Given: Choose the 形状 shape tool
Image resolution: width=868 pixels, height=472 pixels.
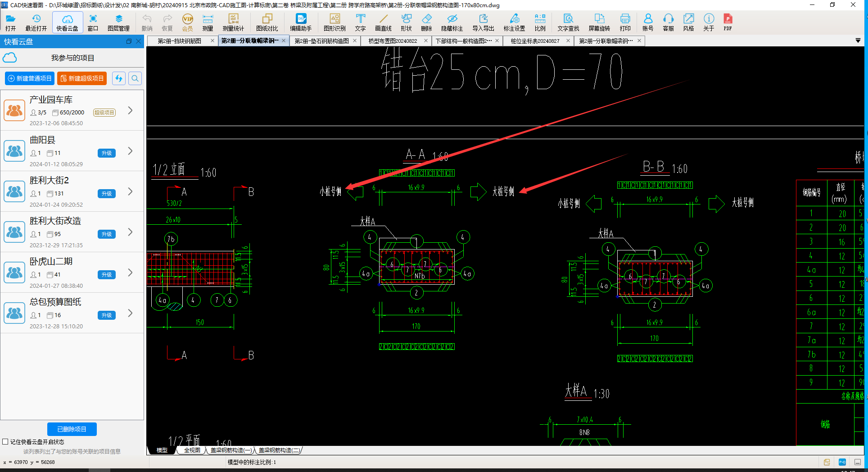Looking at the screenshot, I should point(406,22).
